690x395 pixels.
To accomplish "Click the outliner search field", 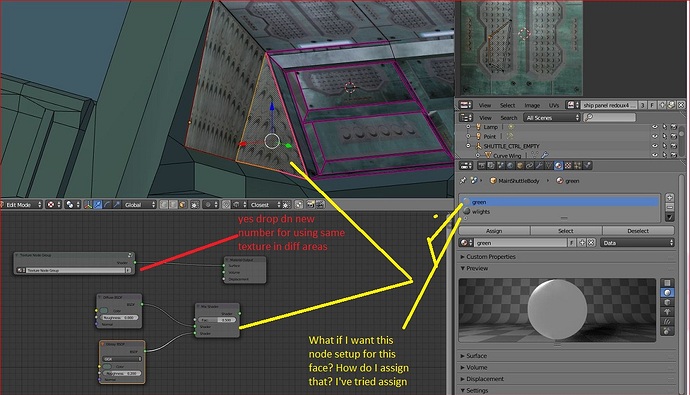I will 609,117.
